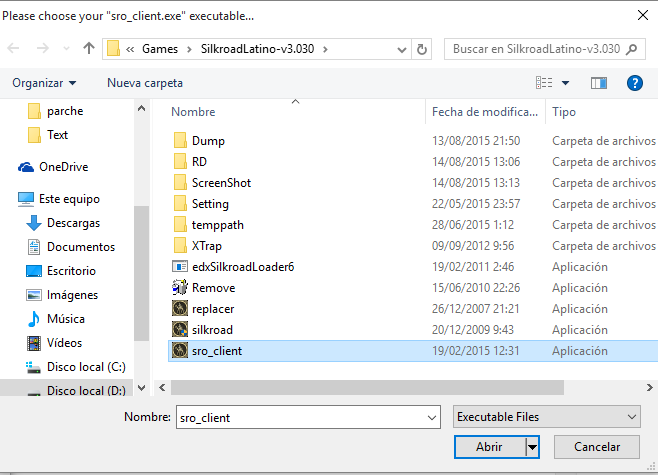Select the sro_client application file
The height and width of the screenshot is (475, 658).
click(413, 351)
